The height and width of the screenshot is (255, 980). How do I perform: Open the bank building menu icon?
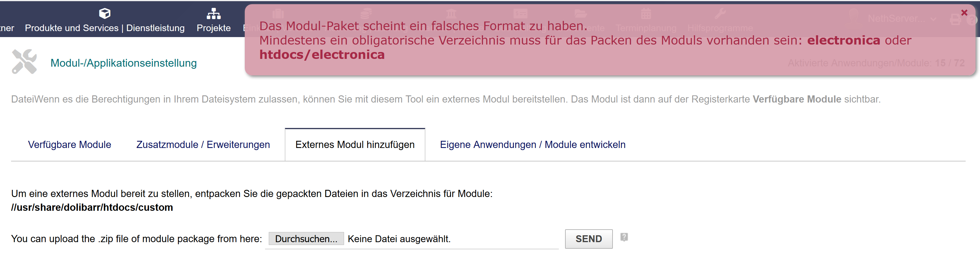451,14
